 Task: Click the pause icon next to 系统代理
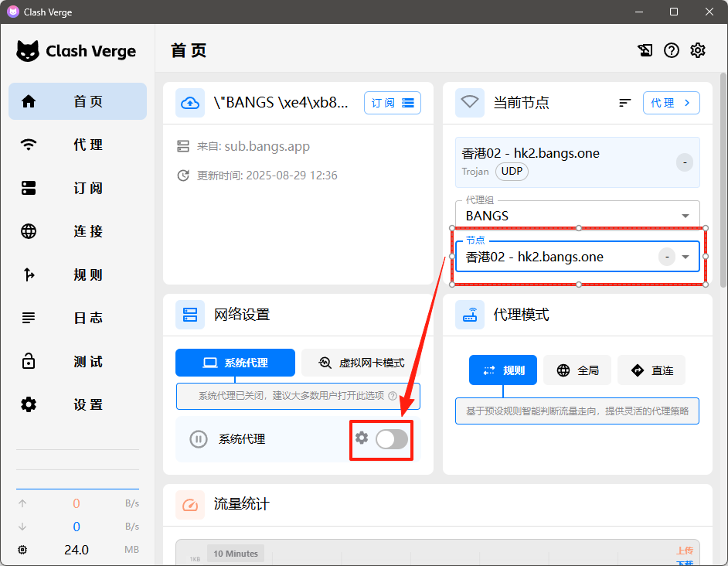click(199, 439)
